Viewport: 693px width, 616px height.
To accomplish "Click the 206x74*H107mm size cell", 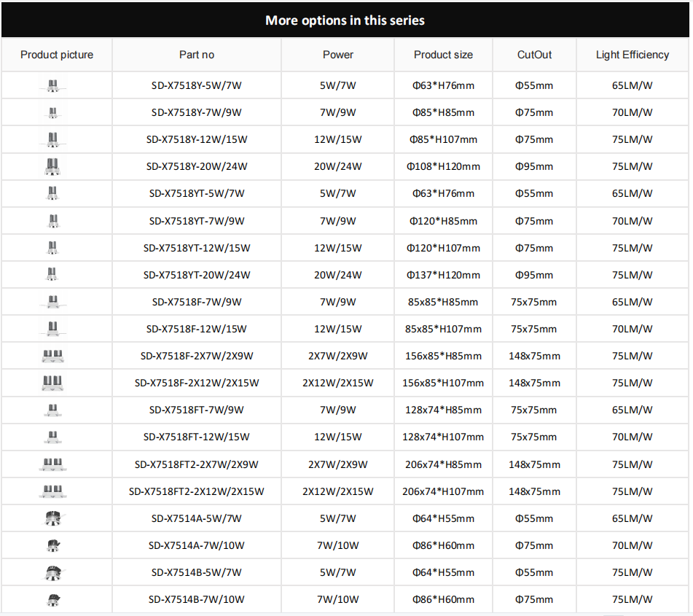I will (443, 492).
